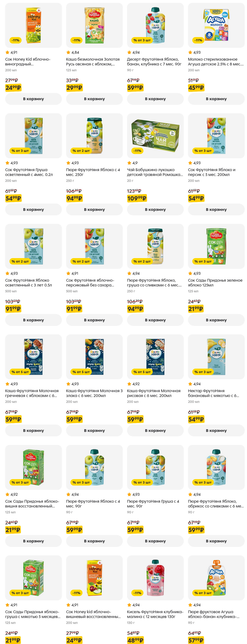247x644 pixels.
Task: Click the star rating icon for Чай Бабушкино лукошко
Action: [129, 163]
